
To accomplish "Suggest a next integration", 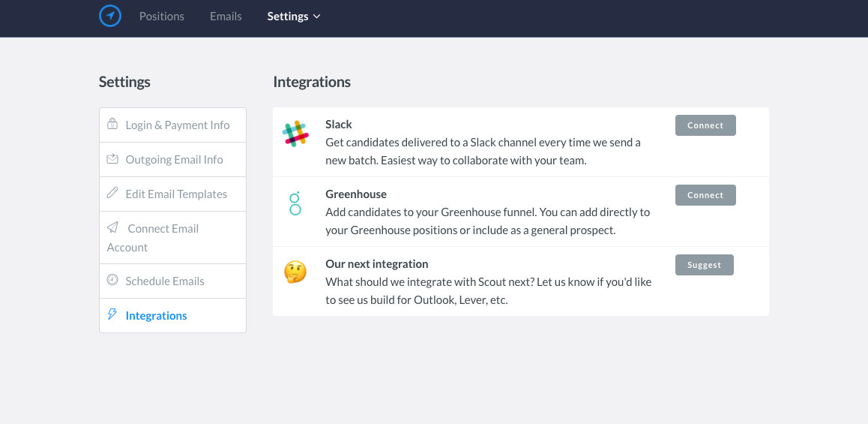I will (704, 265).
